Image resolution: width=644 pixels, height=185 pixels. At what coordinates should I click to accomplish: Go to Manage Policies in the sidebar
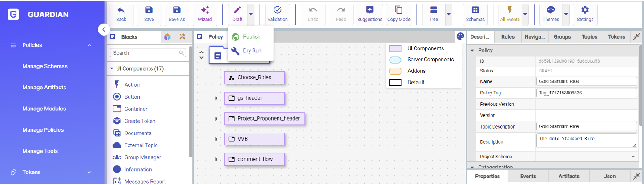(x=43, y=130)
